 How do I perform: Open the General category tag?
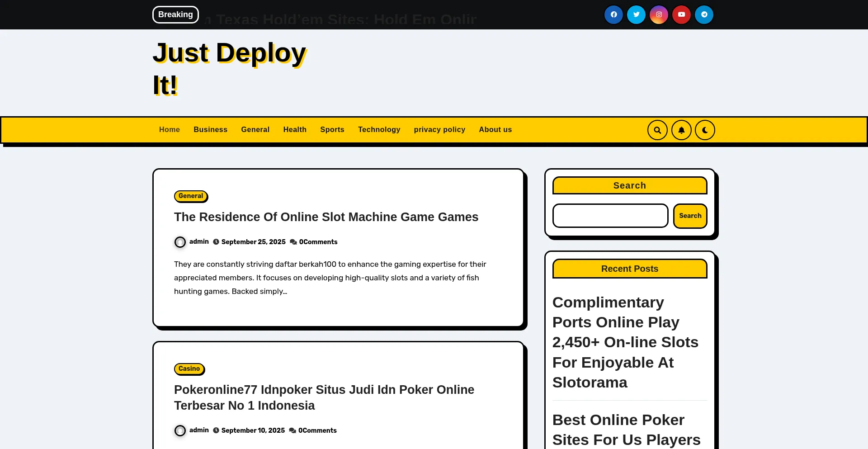[x=190, y=196]
